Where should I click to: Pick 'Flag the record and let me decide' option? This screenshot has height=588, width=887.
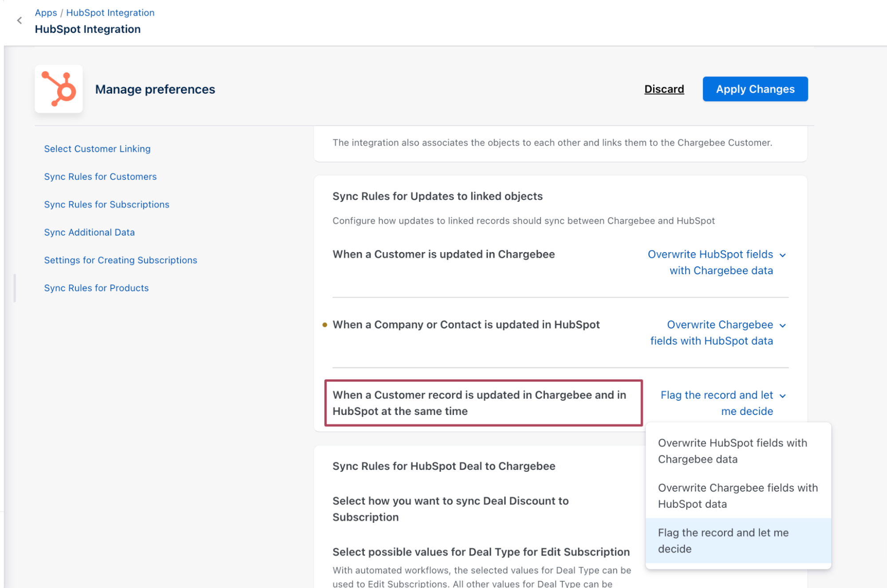click(723, 541)
